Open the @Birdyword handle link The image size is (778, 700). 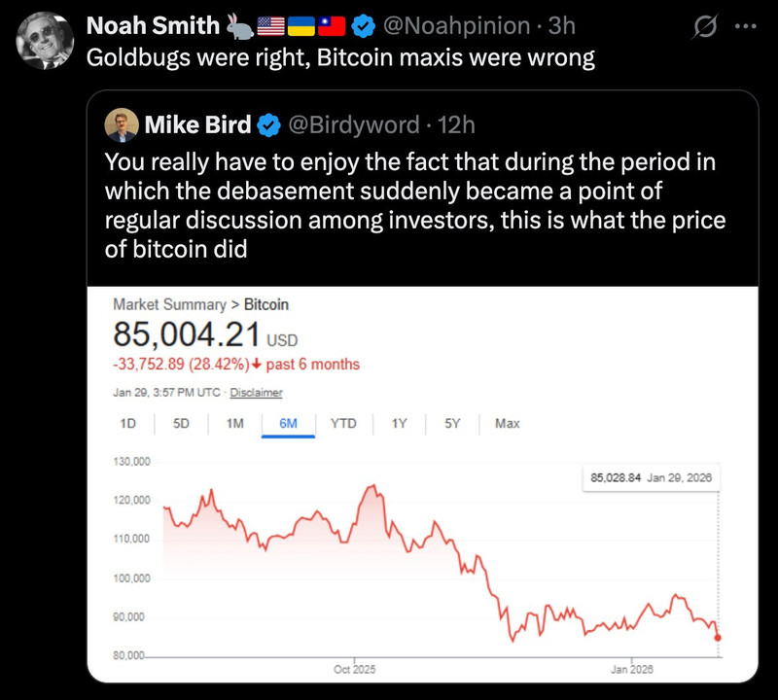point(353,124)
